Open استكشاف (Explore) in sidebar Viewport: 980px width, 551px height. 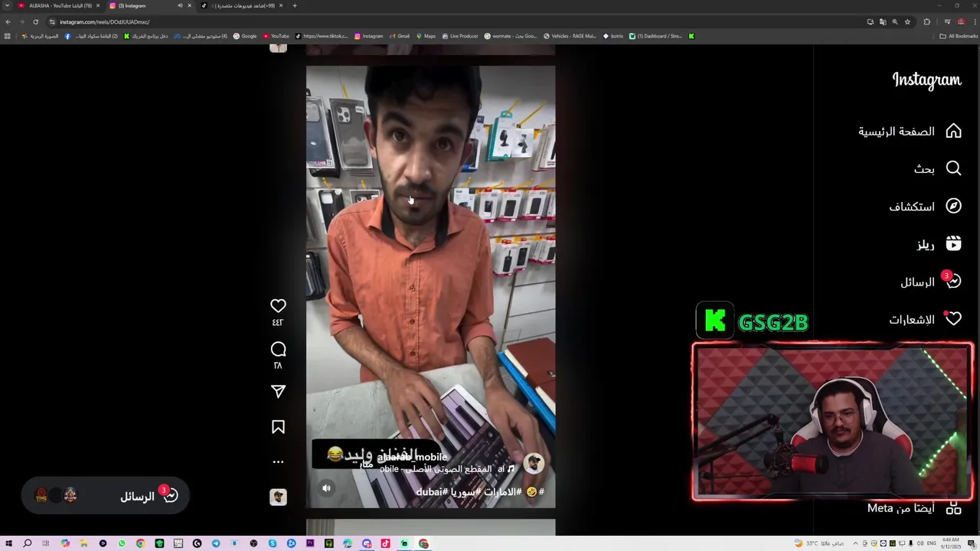point(925,206)
